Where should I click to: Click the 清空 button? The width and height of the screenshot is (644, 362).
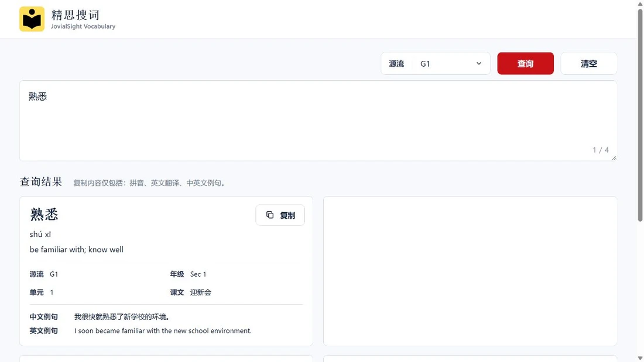coord(588,64)
